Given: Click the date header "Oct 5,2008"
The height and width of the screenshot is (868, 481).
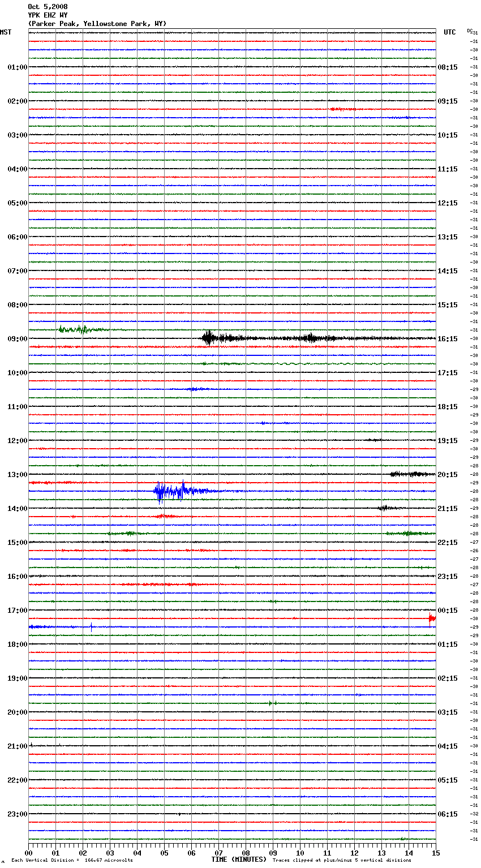Looking at the screenshot, I should tap(48, 7).
